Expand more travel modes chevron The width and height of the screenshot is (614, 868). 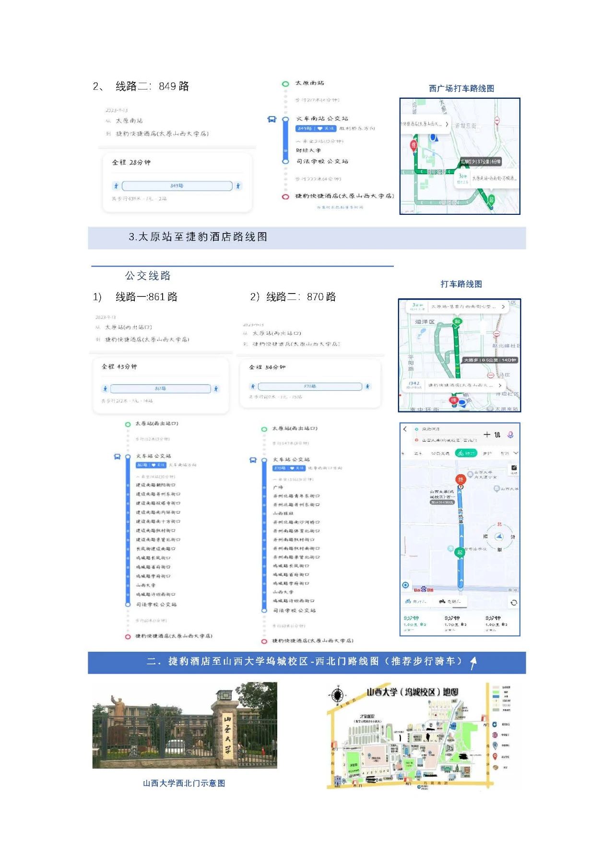(x=516, y=453)
